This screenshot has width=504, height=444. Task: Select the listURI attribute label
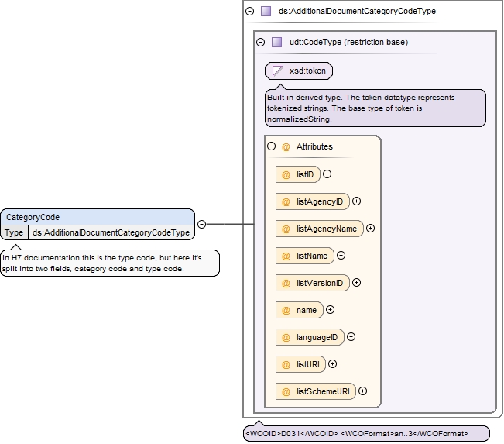308,364
